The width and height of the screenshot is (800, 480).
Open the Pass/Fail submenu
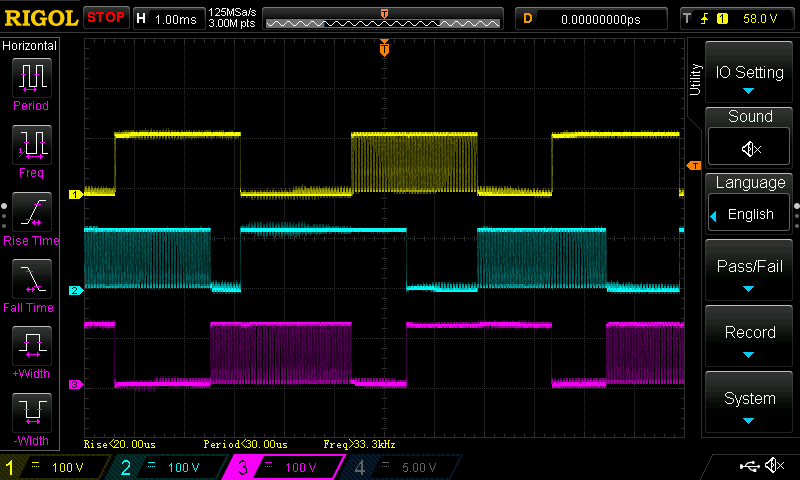pos(749,271)
